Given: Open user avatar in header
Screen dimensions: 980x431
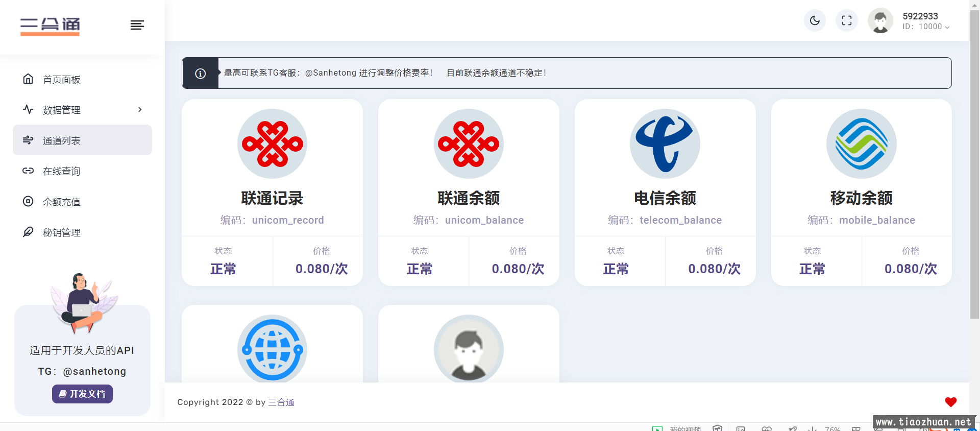Looking at the screenshot, I should click(880, 20).
